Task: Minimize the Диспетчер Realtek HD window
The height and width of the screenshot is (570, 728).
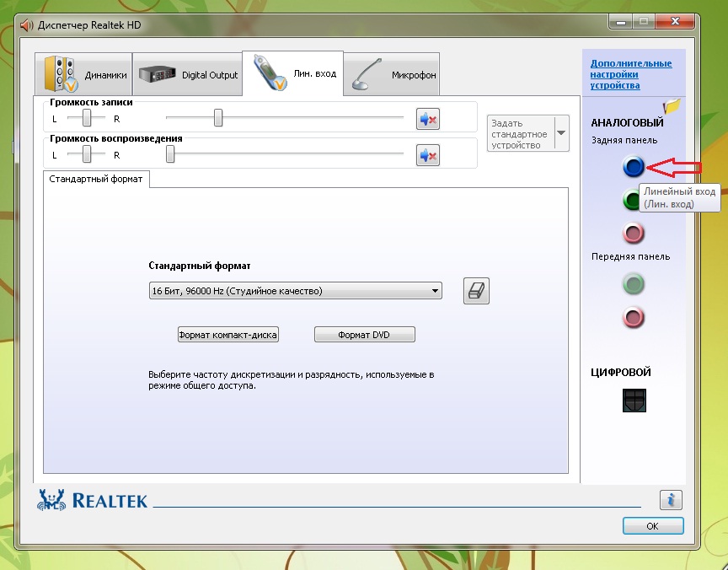Action: 621,21
